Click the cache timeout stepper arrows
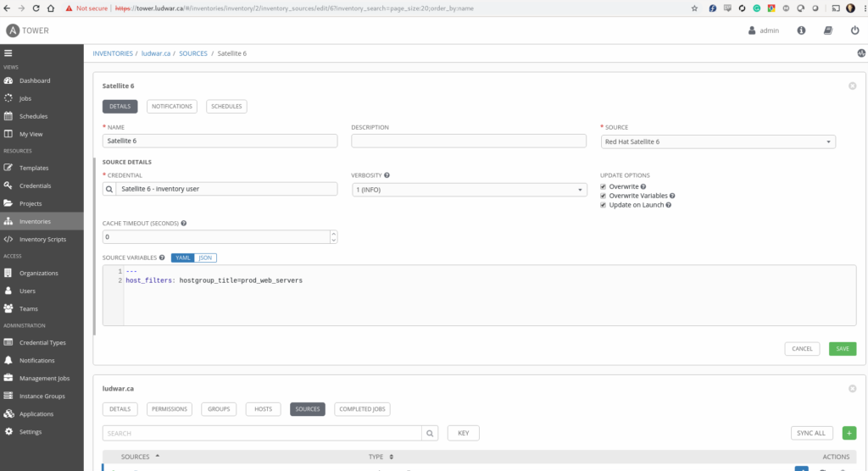Viewport: 868px width, 471px height. (x=333, y=237)
